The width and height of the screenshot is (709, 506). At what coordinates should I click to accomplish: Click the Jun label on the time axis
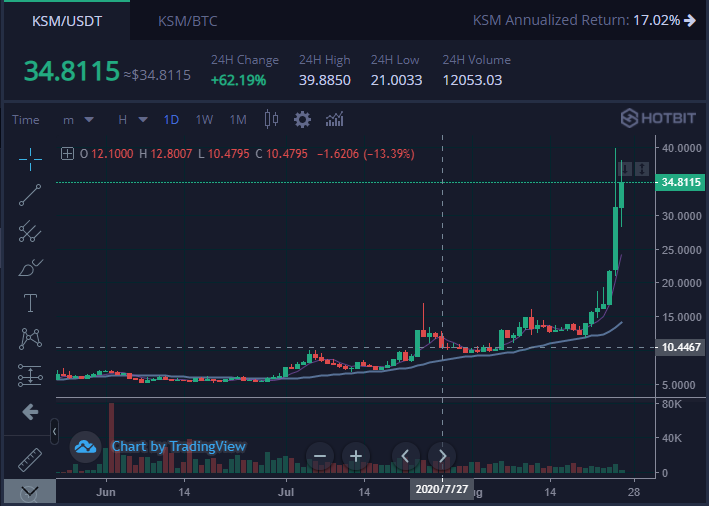pyautogui.click(x=106, y=492)
